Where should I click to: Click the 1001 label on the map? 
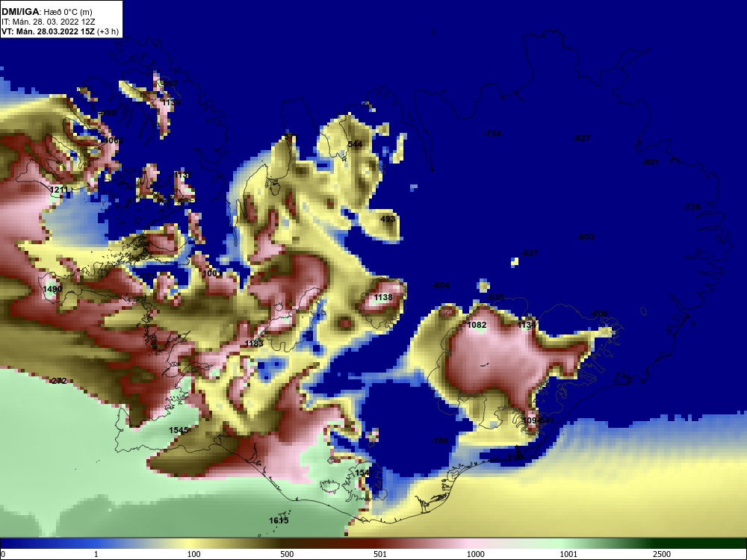[x=211, y=273]
